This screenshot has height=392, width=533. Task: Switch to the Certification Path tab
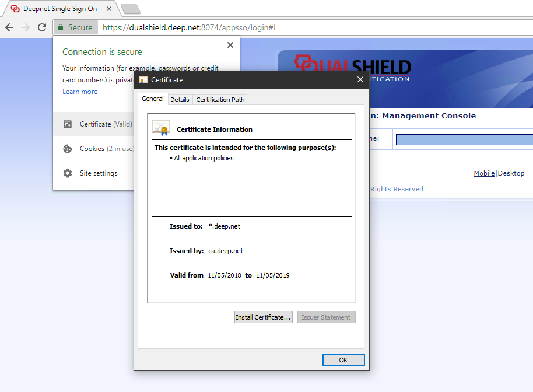click(x=220, y=100)
